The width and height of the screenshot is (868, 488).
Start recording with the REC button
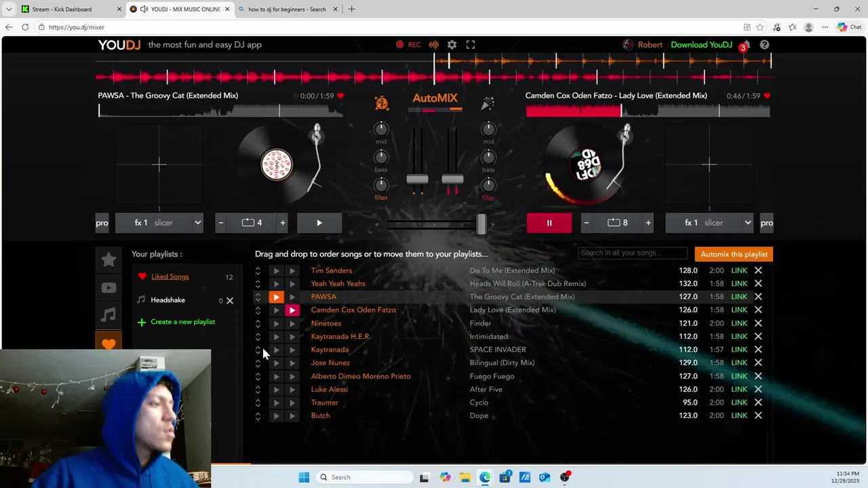(409, 45)
